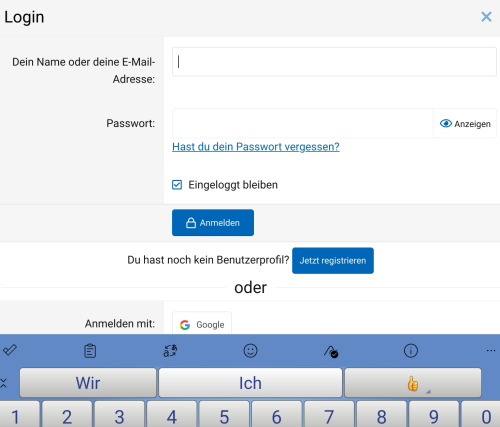
Task: Open the translate icon on keyboard toolbar
Action: pyautogui.click(x=170, y=351)
